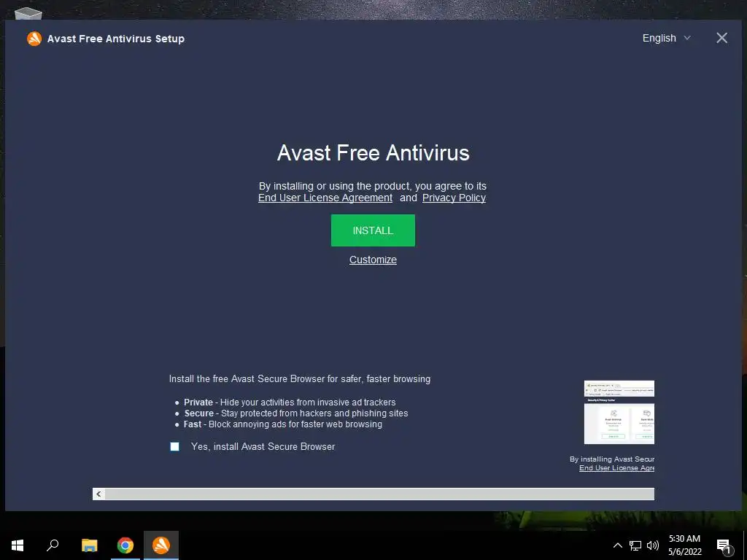The width and height of the screenshot is (747, 560).
Task: Show hidden system tray icons
Action: point(617,545)
